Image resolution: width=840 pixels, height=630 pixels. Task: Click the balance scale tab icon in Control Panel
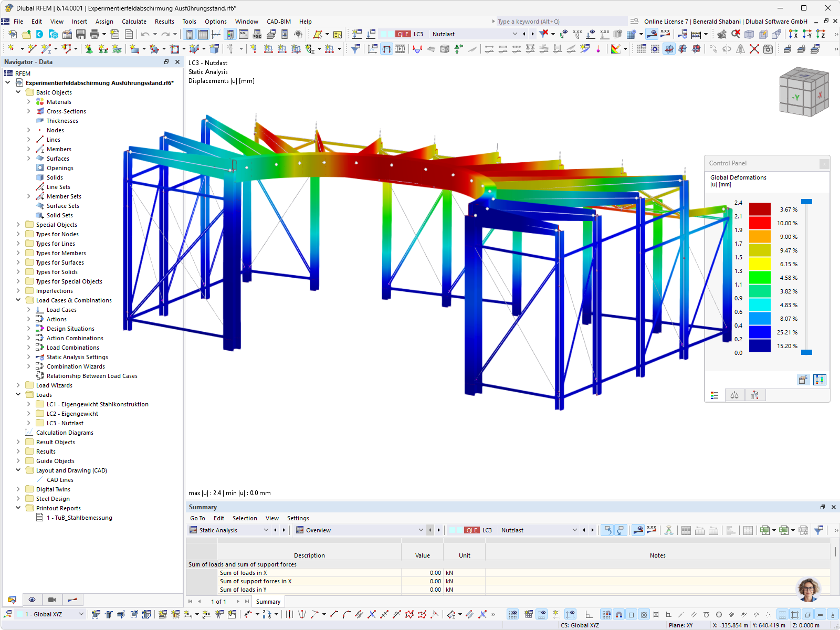coord(734,395)
